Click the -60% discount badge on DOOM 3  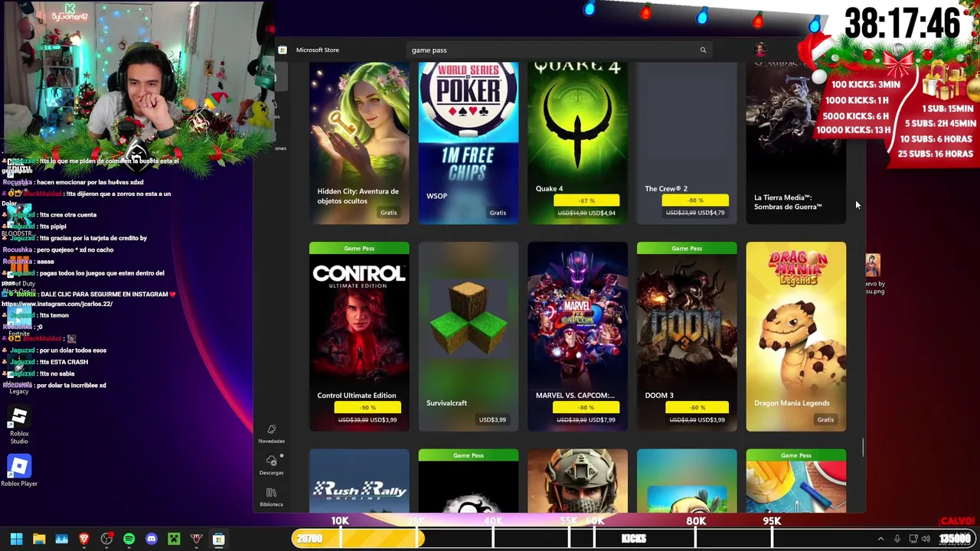tap(696, 407)
